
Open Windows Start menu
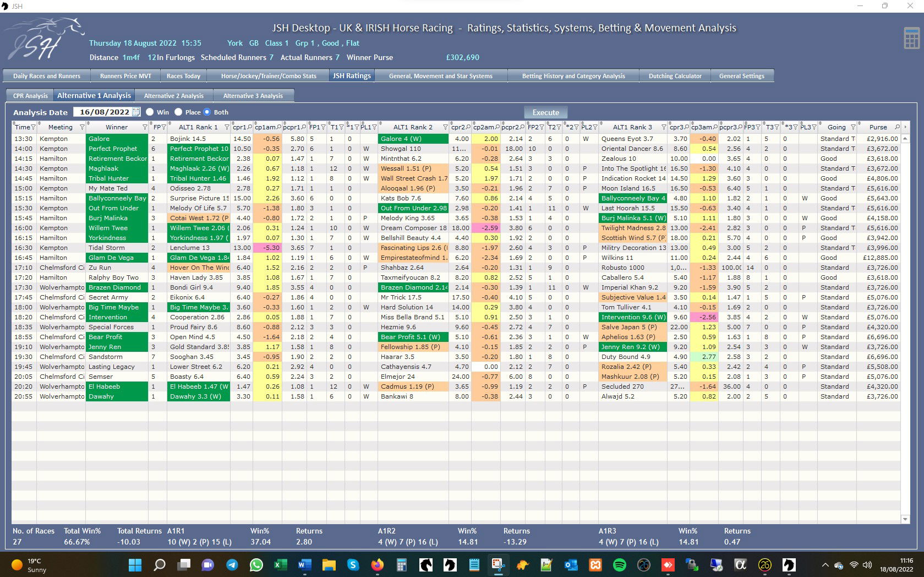click(135, 565)
